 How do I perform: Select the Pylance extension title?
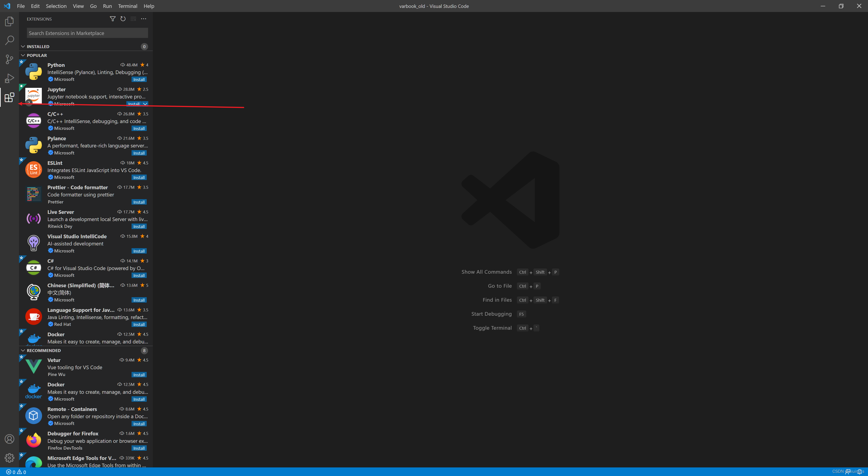[57, 138]
